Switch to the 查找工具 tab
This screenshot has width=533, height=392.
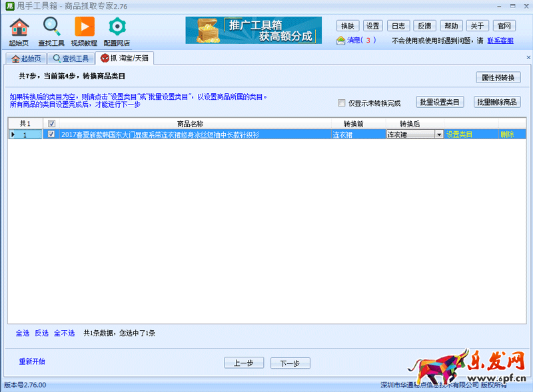[x=71, y=59]
